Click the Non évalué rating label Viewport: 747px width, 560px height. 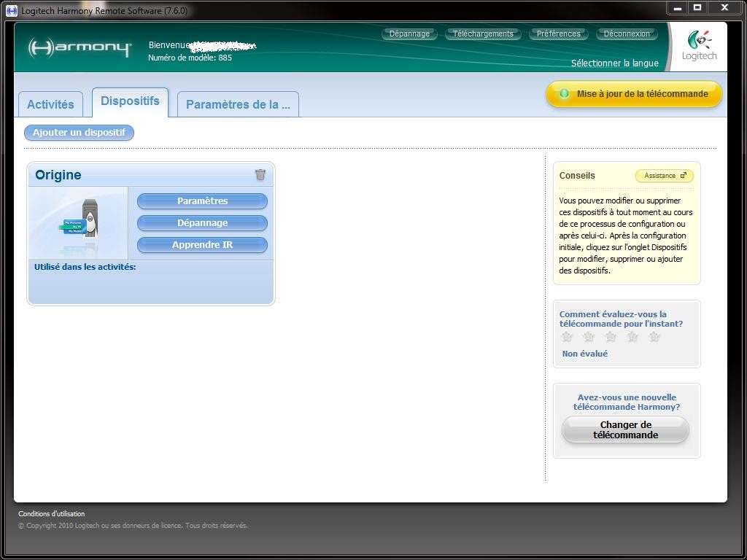click(x=584, y=354)
